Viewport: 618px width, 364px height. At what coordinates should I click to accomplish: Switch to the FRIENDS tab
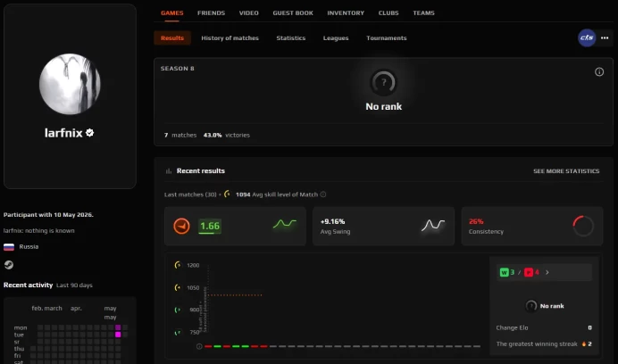pos(212,13)
